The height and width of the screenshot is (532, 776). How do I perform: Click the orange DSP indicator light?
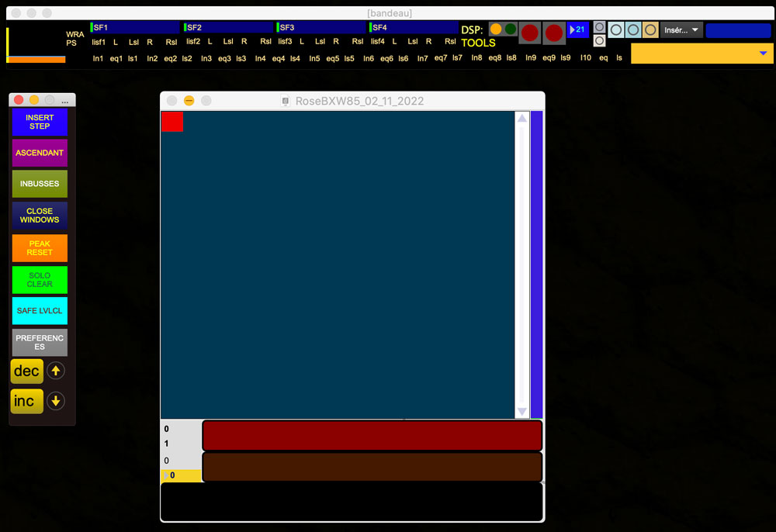tap(496, 29)
